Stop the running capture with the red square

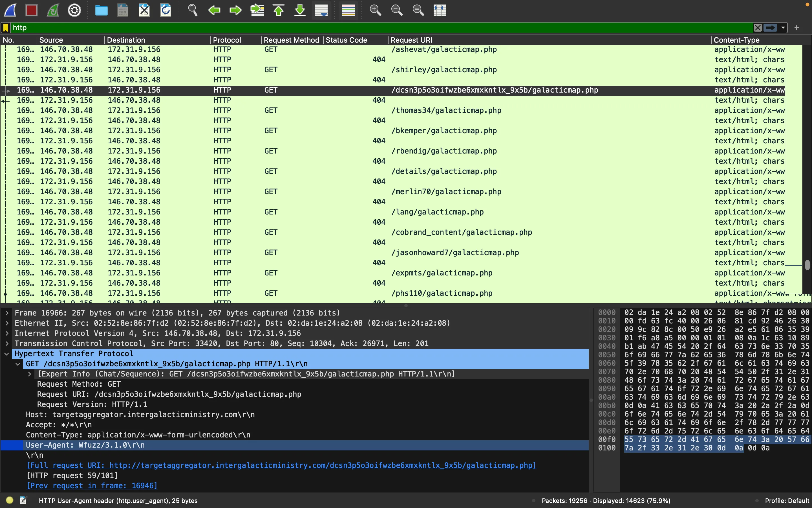click(32, 10)
